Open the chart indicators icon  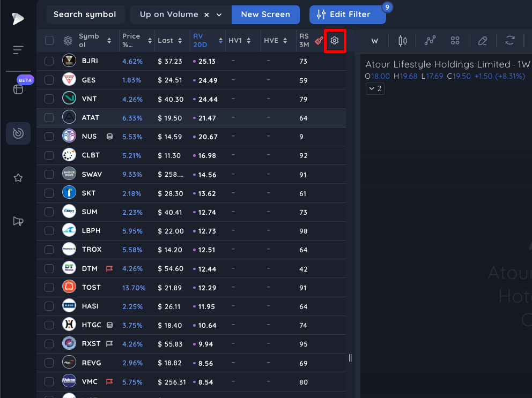click(x=430, y=41)
